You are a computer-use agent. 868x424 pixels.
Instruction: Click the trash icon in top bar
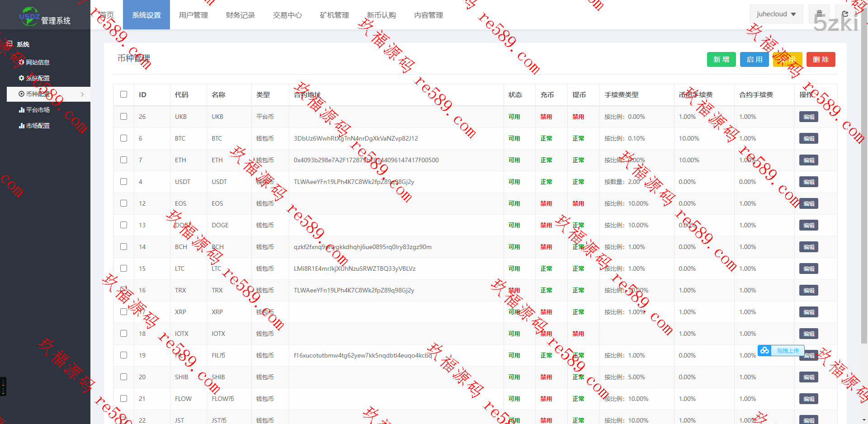click(819, 14)
